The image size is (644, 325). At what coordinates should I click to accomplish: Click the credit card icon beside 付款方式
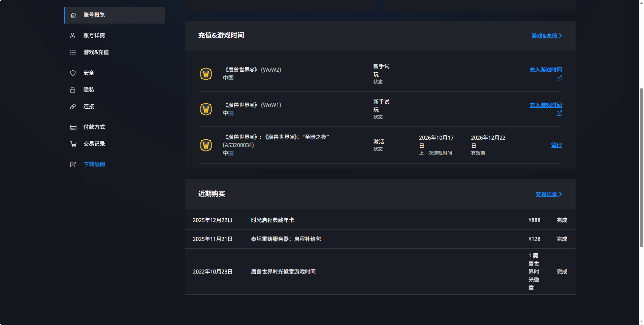(73, 127)
